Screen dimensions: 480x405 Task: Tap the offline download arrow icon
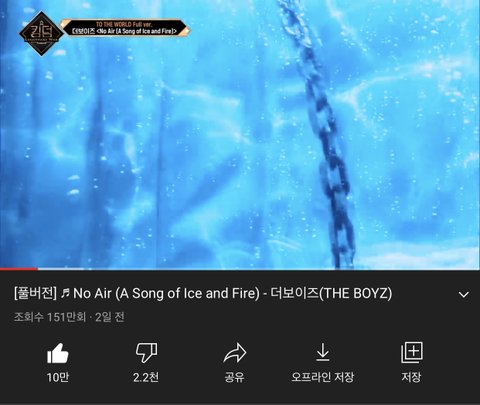(323, 352)
